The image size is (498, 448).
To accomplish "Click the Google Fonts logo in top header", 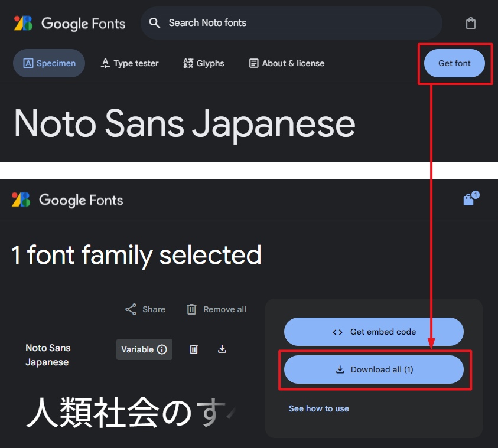I will [x=70, y=24].
